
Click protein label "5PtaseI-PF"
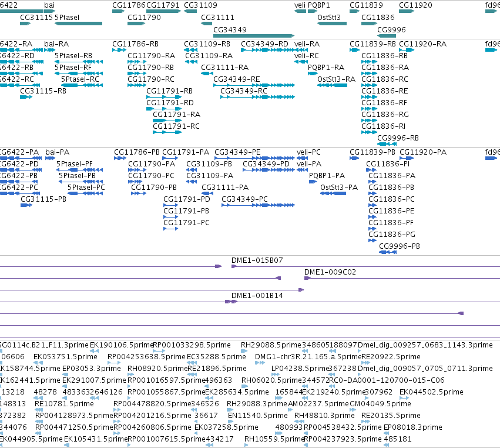click(x=74, y=164)
